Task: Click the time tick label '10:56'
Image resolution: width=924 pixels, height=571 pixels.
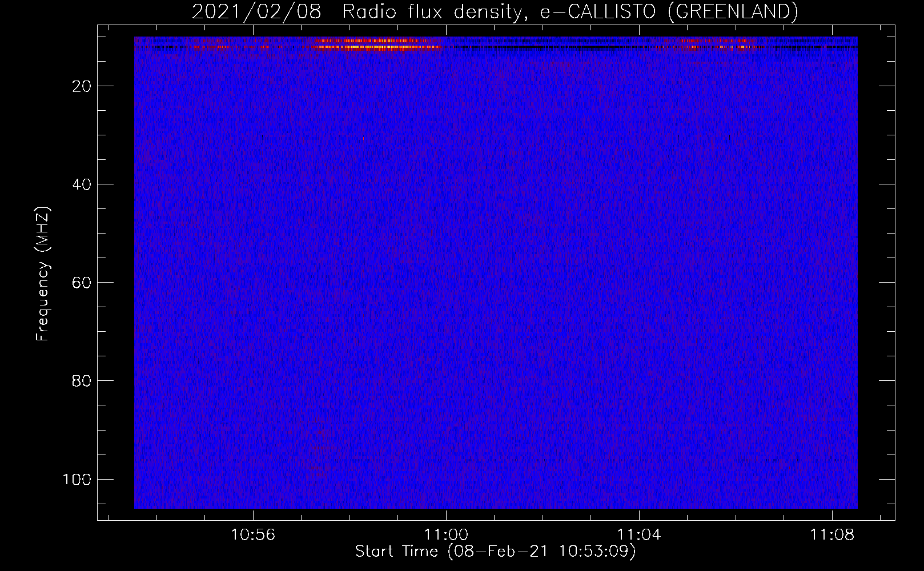Action: point(252,534)
